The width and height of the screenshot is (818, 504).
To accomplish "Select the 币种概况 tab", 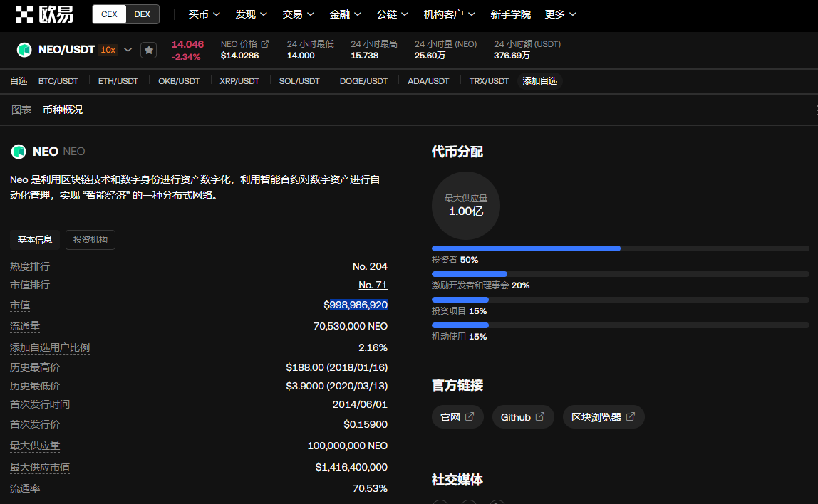I will pos(63,110).
